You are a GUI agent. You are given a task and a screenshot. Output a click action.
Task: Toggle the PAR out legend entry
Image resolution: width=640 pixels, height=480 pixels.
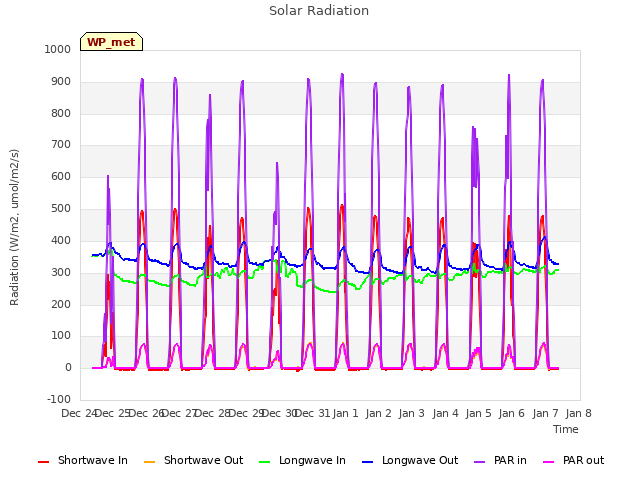pos(573,460)
